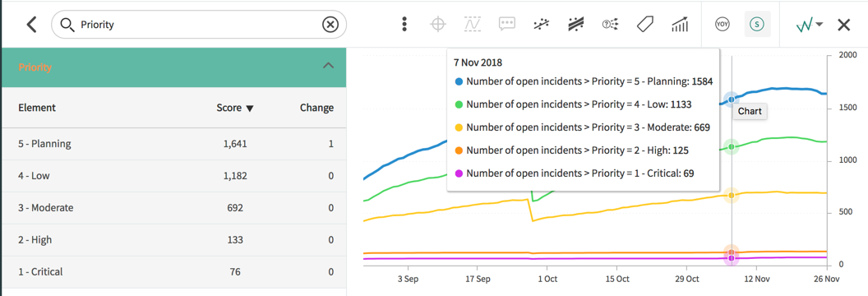868x296 pixels.
Task: Click the score value 1,182
Action: [x=235, y=176]
